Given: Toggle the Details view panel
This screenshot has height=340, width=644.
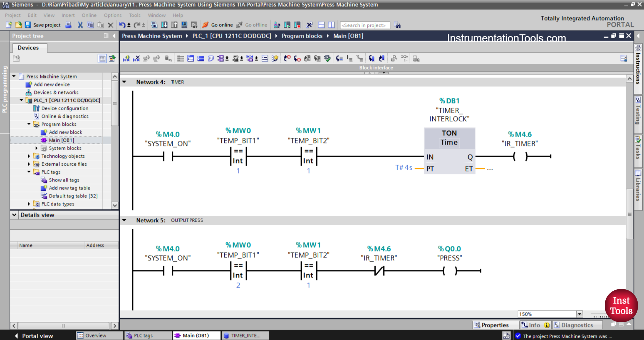Looking at the screenshot, I should [14, 215].
